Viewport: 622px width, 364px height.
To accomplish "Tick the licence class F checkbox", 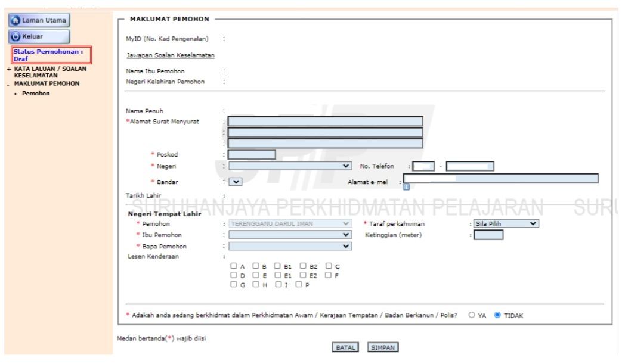I will (328, 275).
